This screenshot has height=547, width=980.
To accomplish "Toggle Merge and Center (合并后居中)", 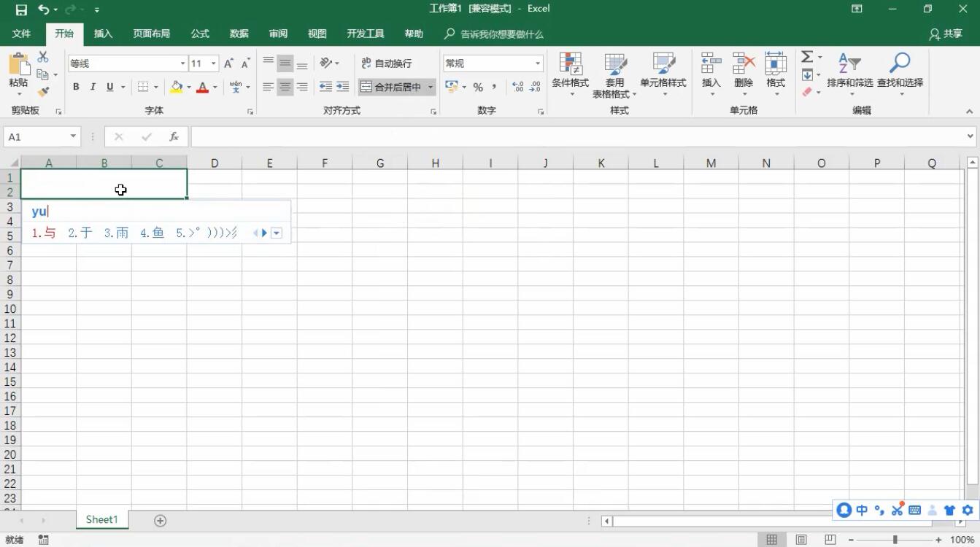I will pyautogui.click(x=391, y=87).
